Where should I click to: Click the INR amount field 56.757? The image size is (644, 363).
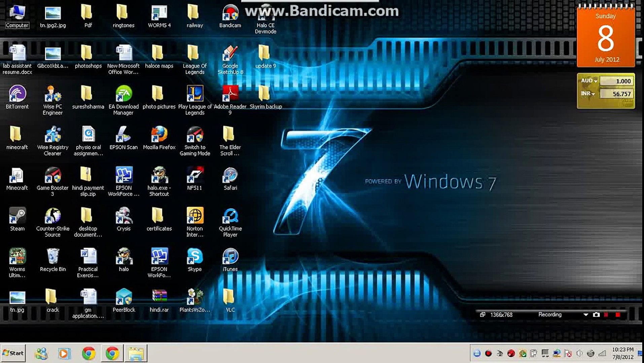click(x=617, y=94)
